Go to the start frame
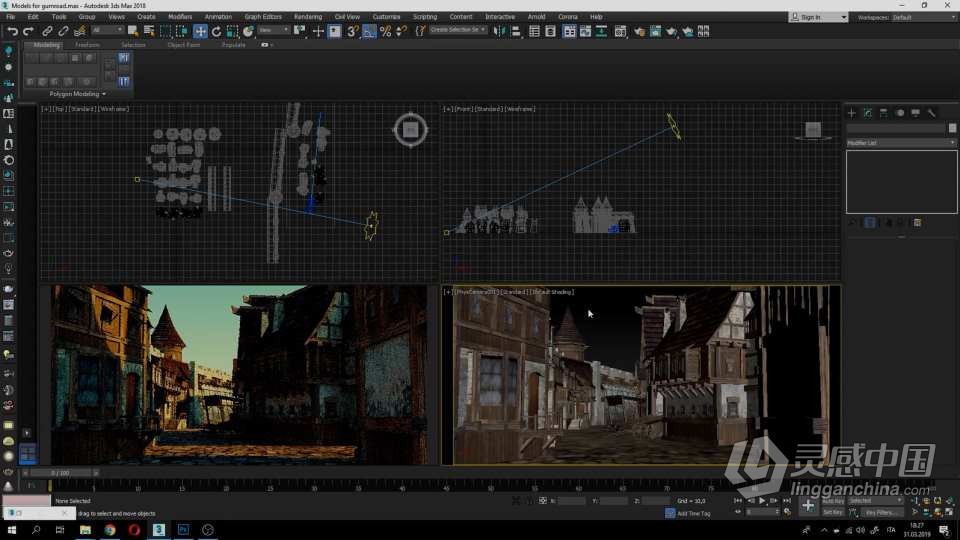 pos(738,501)
